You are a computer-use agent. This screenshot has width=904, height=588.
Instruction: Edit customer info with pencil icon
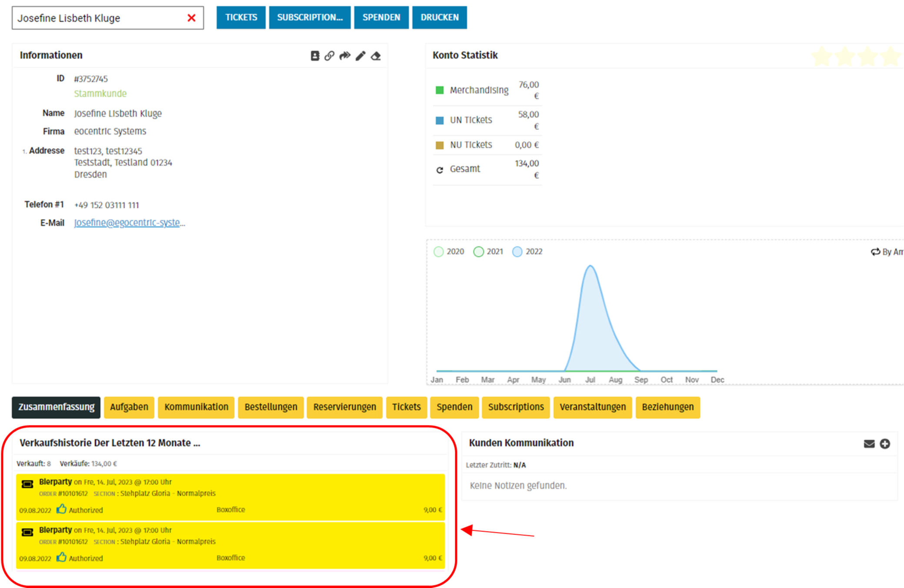(x=360, y=56)
